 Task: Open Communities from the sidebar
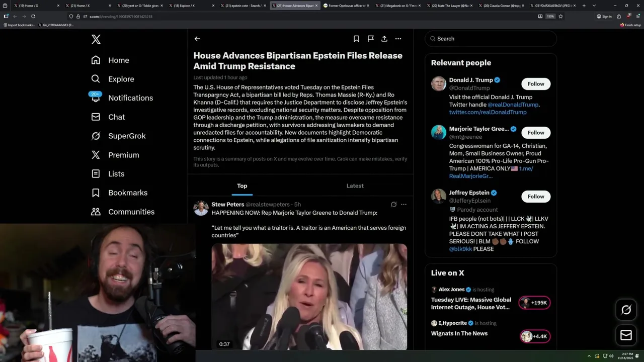(x=123, y=212)
